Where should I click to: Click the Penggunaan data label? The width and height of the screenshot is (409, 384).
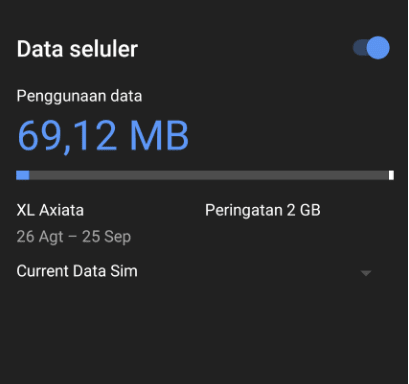click(79, 96)
